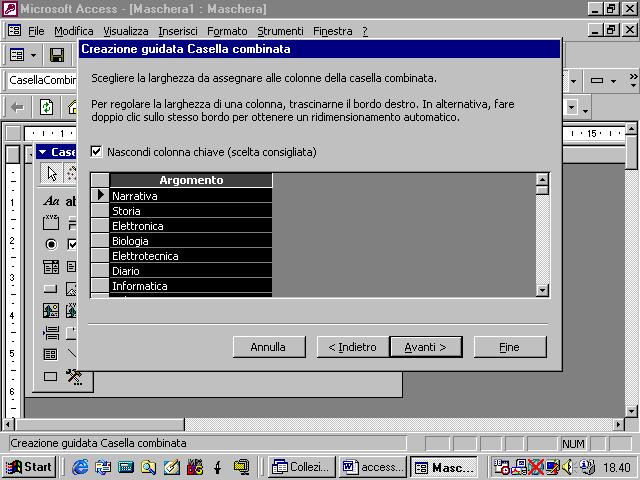Screen dimensions: 640x480
Task: Toggle the Control Wizards wand tool
Action: click(x=71, y=173)
